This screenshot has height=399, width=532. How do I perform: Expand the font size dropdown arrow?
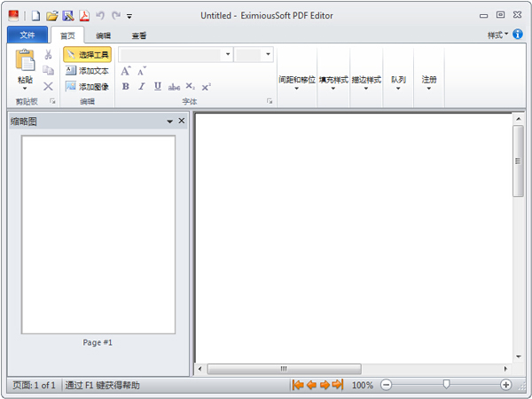(x=268, y=54)
